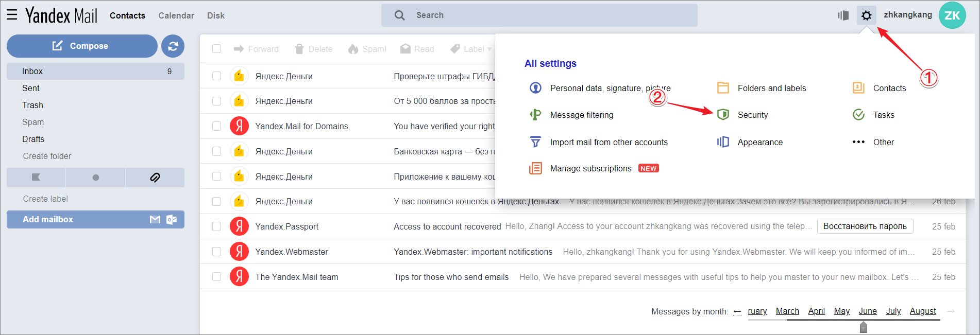The width and height of the screenshot is (980, 335).
Task: Expand the Other settings option
Action: coord(883,142)
